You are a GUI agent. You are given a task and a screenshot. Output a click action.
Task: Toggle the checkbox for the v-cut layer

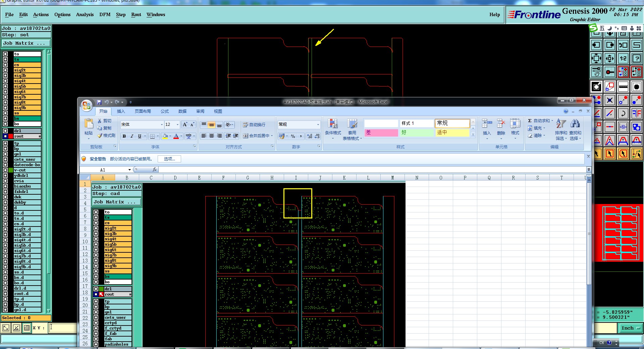(5, 170)
